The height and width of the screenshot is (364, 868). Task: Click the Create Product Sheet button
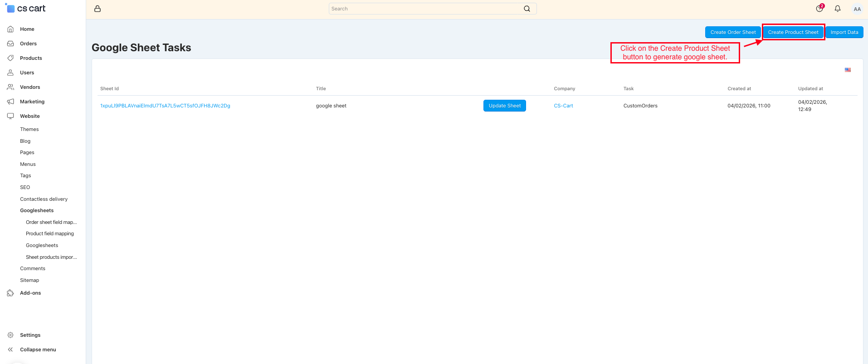(793, 32)
